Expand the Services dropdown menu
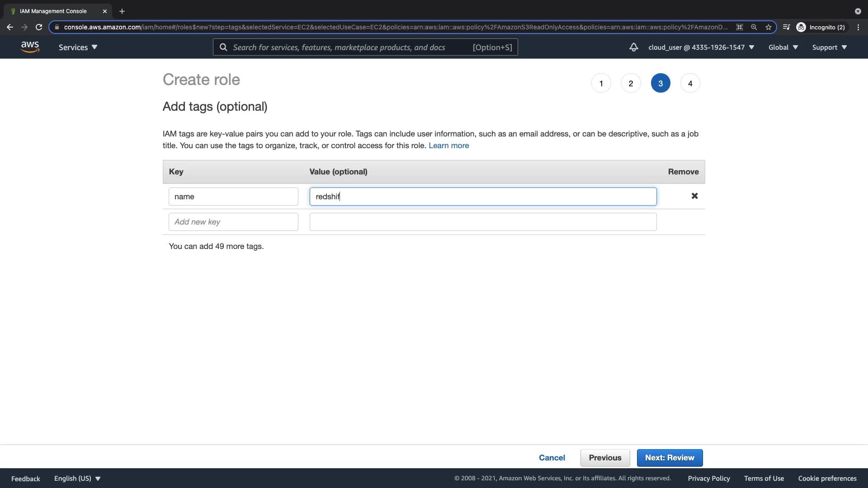The image size is (868, 488). click(x=78, y=47)
